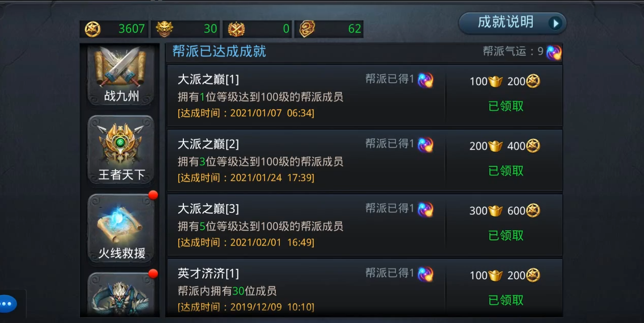Tap the bronze swirl token currency icon
The image size is (644, 323).
(307, 29)
